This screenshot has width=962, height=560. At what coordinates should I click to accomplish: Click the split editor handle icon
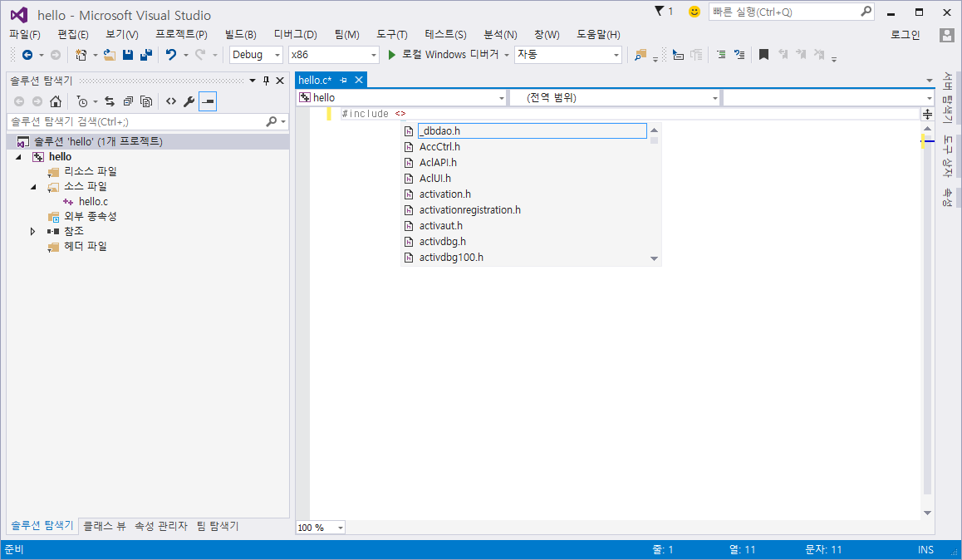[x=928, y=114]
